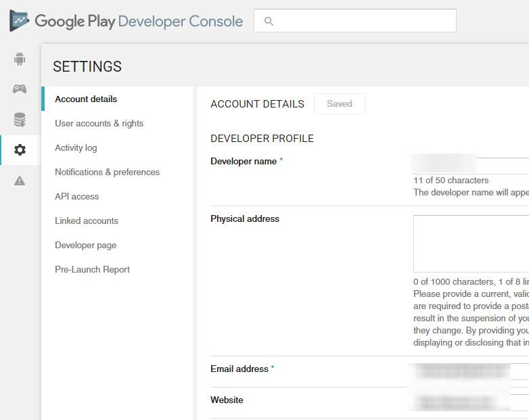The height and width of the screenshot is (420, 529).
Task: Click the 'Email address' label
Action: point(239,369)
